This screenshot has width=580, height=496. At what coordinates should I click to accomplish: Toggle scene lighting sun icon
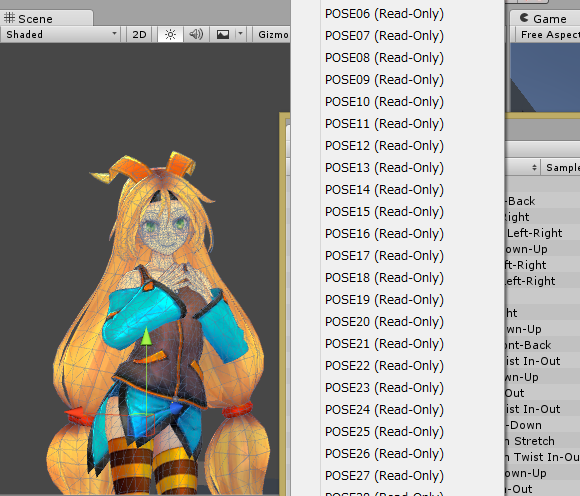pyautogui.click(x=170, y=35)
